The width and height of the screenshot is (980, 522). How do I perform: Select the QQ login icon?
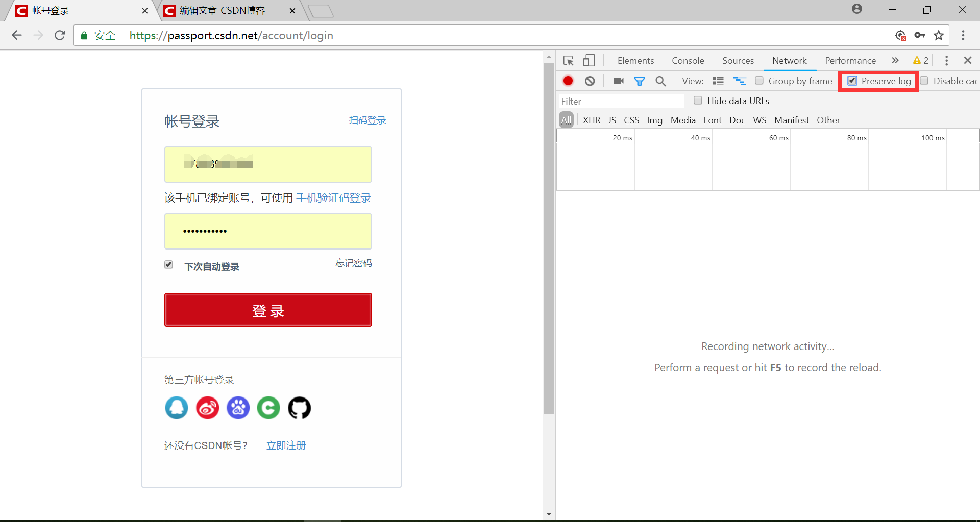(176, 408)
